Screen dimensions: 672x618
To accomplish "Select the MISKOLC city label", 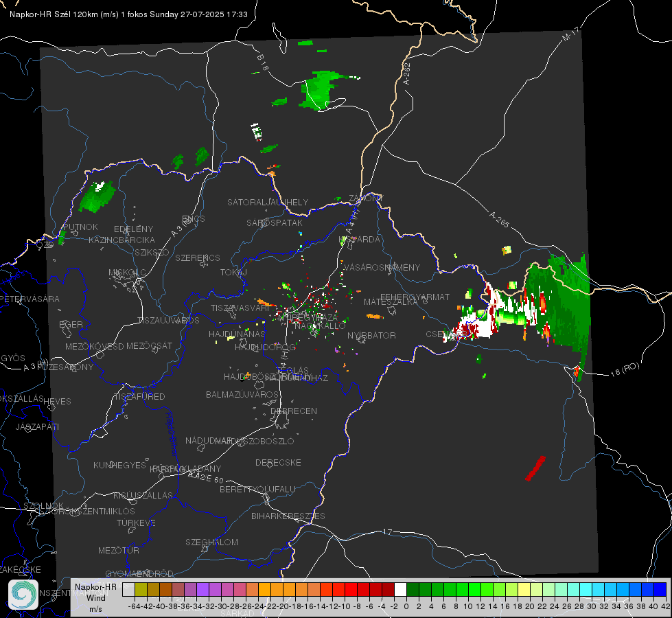I will (x=127, y=273).
